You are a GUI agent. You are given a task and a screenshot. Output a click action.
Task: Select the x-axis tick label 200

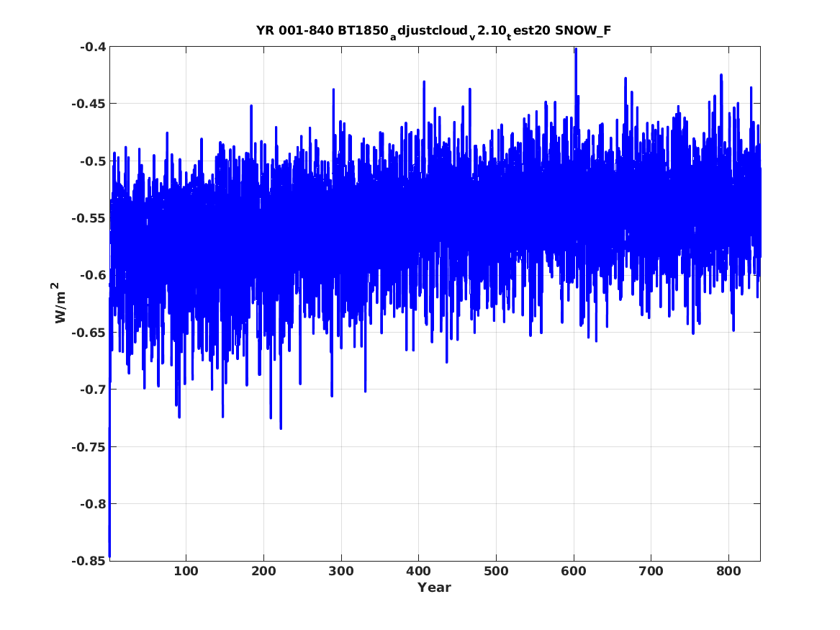(x=263, y=571)
